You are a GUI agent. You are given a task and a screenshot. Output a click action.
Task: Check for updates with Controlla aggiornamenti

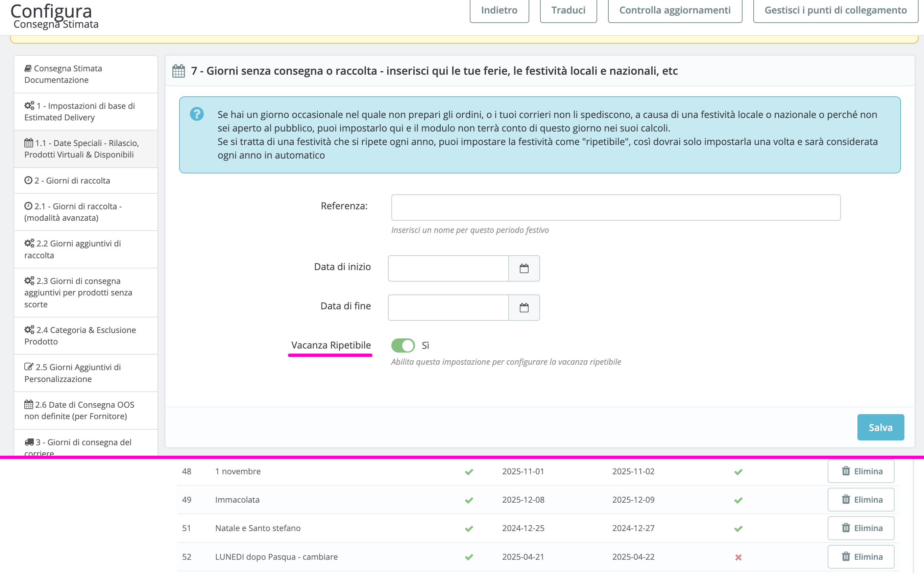(675, 10)
